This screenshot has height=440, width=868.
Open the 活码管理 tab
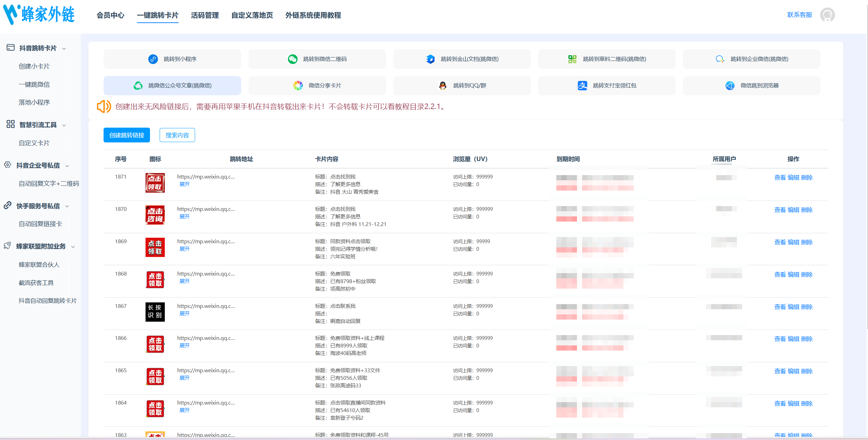pyautogui.click(x=205, y=15)
